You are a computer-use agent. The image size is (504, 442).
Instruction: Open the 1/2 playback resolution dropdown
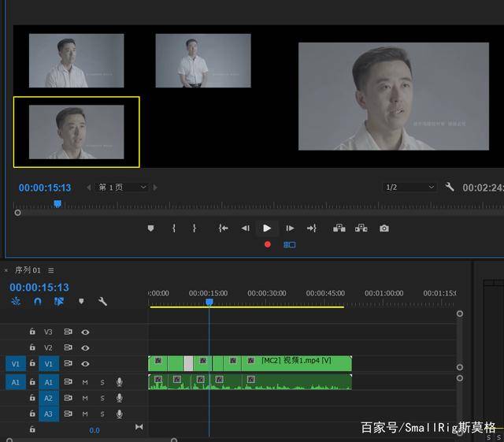pyautogui.click(x=409, y=188)
